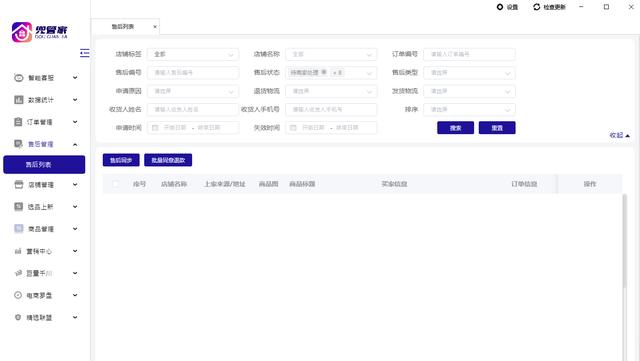Open 设置 gear icon in title bar
640x361 pixels.
[500, 7]
